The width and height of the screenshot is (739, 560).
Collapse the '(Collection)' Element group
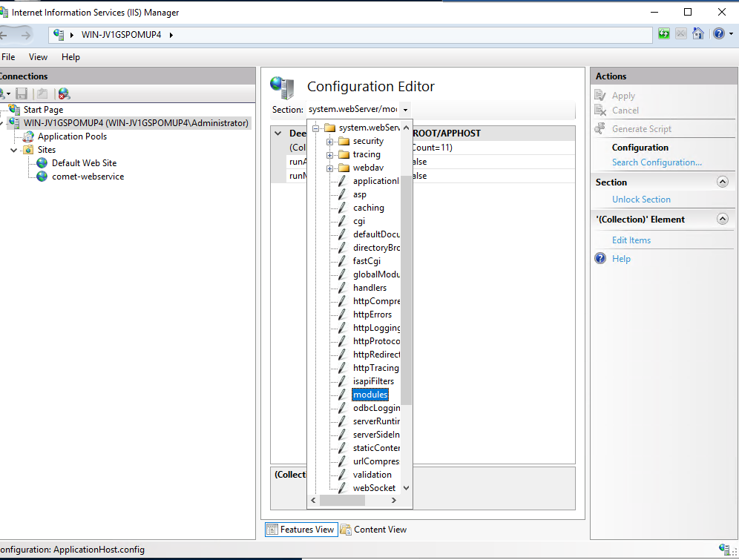[722, 219]
